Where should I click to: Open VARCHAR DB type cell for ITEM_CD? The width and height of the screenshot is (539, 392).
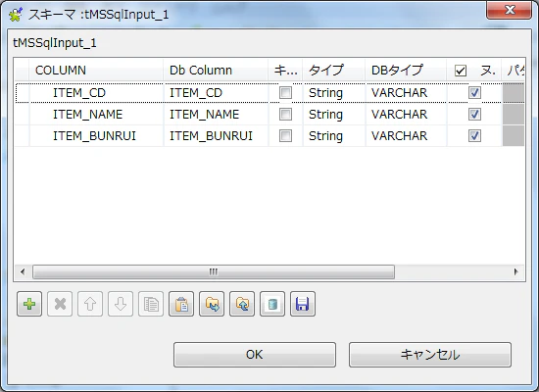406,93
